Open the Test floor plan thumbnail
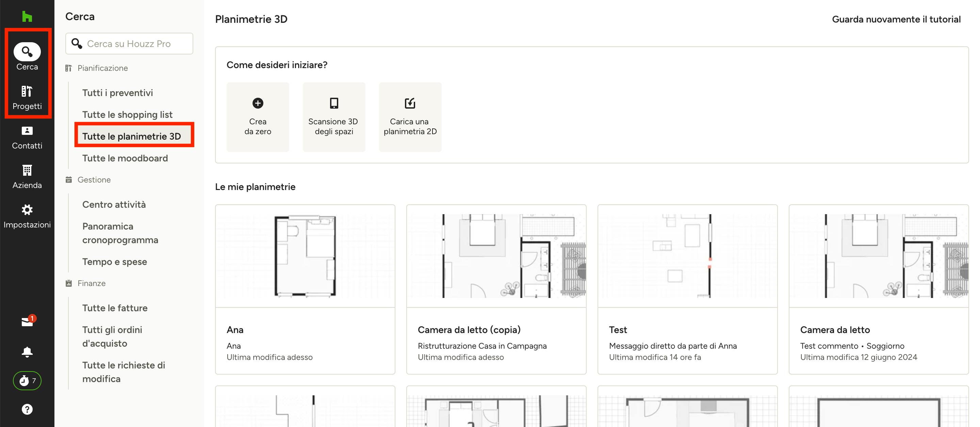The height and width of the screenshot is (427, 980). 687,256
